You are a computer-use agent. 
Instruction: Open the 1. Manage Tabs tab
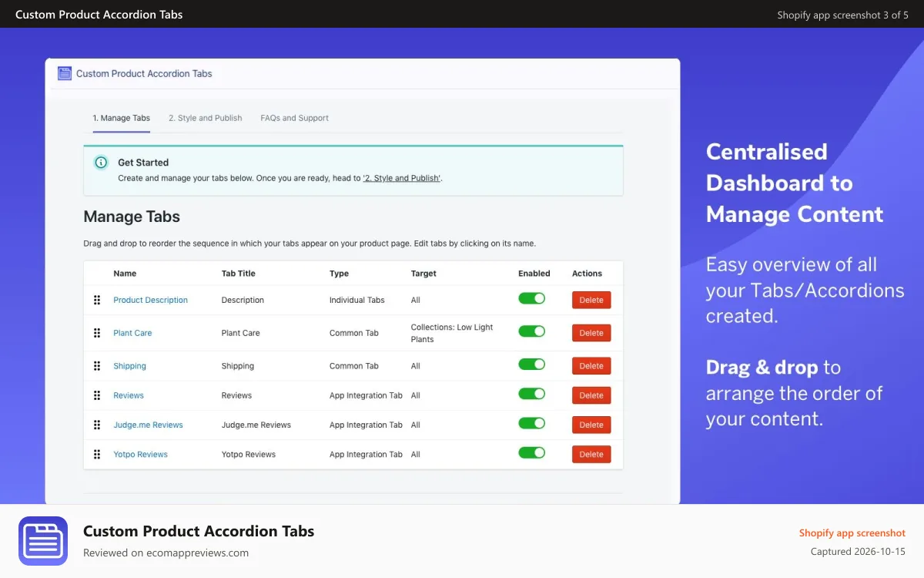[122, 118]
